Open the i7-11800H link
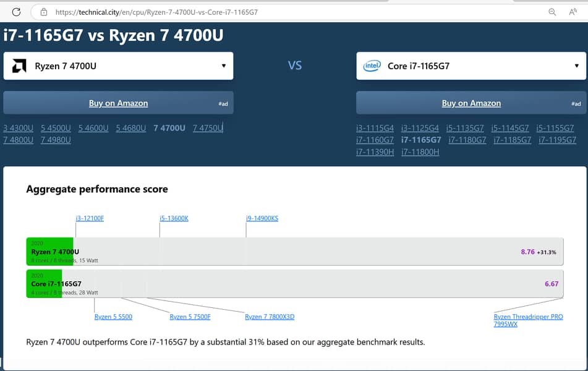Viewport: 588px width, 371px height. pos(420,151)
